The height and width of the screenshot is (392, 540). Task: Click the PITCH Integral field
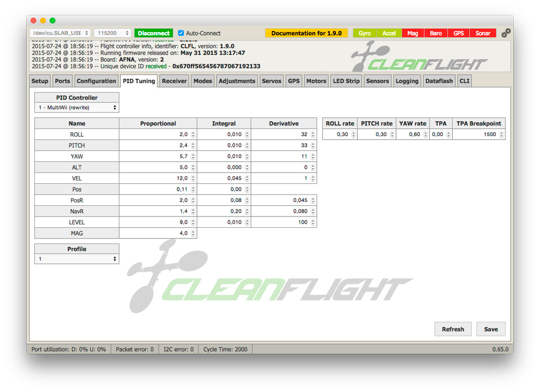(x=224, y=145)
